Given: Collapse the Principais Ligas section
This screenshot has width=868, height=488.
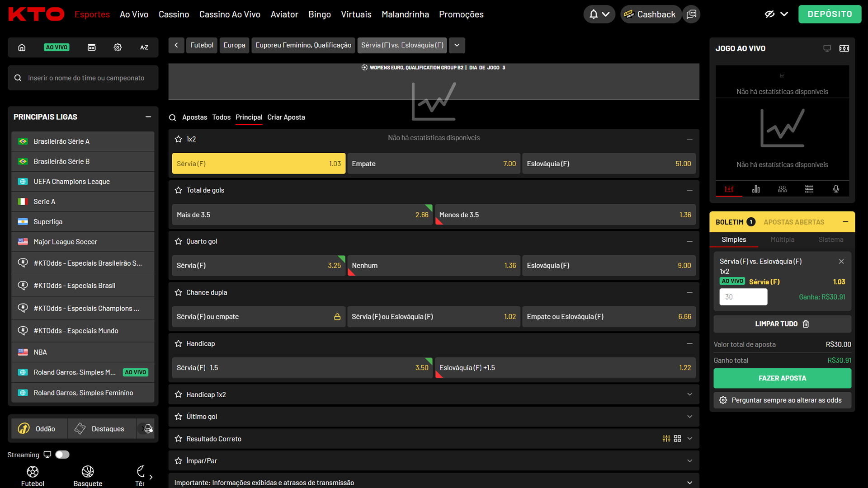Looking at the screenshot, I should [148, 117].
